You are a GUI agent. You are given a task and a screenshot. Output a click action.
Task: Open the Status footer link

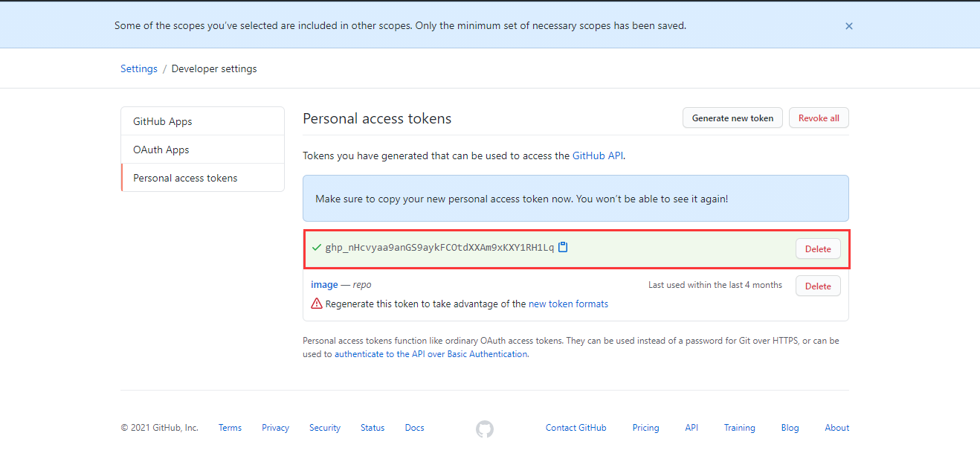(373, 428)
